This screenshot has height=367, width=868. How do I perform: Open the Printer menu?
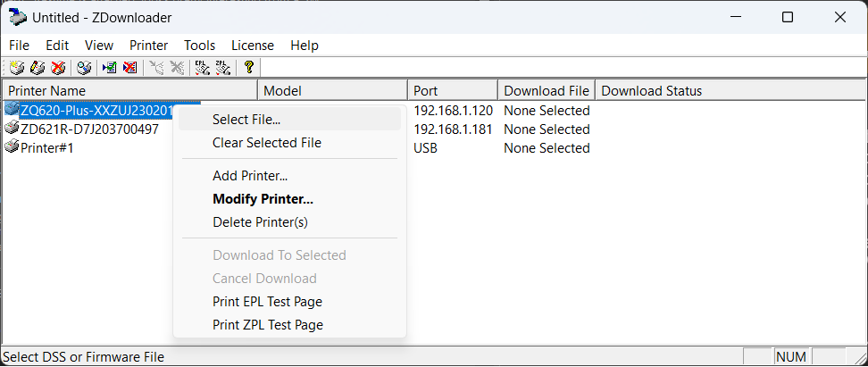(x=149, y=46)
